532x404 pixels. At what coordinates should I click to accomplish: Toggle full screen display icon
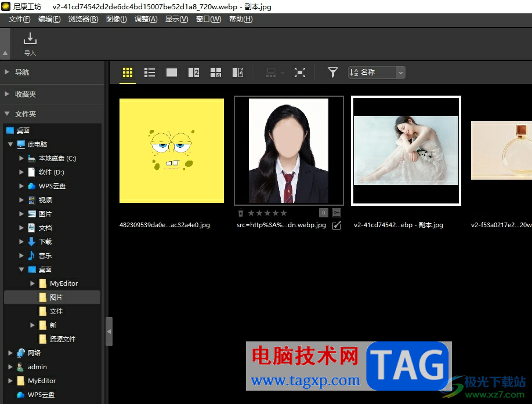pos(300,72)
